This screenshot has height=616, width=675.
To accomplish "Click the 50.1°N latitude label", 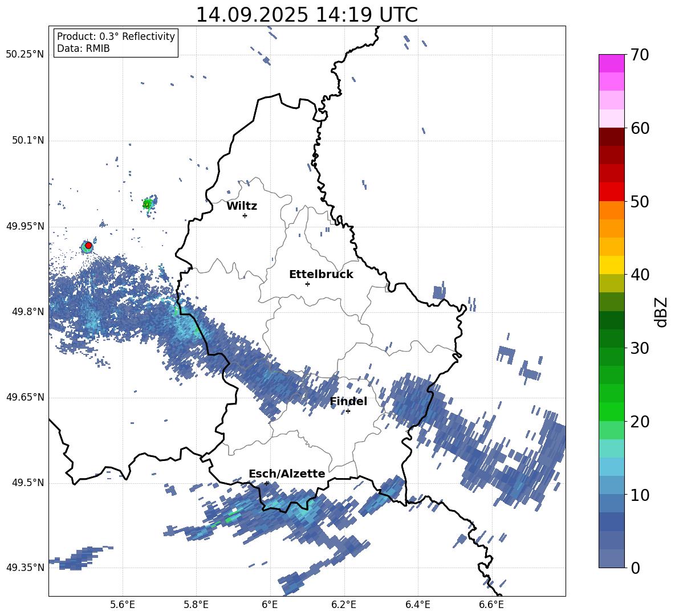I will click(x=27, y=140).
